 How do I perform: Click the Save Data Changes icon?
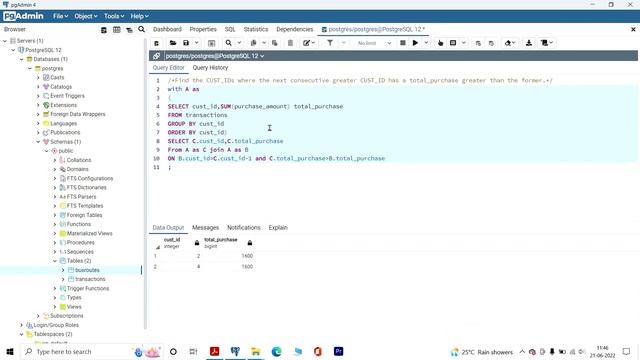coord(211,43)
